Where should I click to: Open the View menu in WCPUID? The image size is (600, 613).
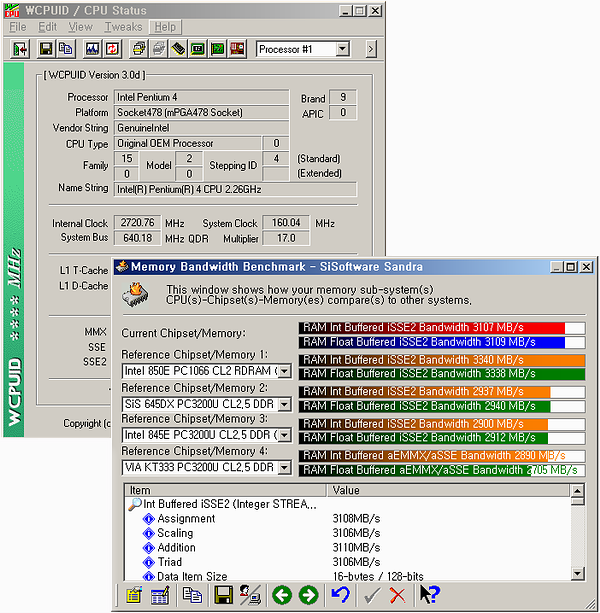[x=81, y=27]
